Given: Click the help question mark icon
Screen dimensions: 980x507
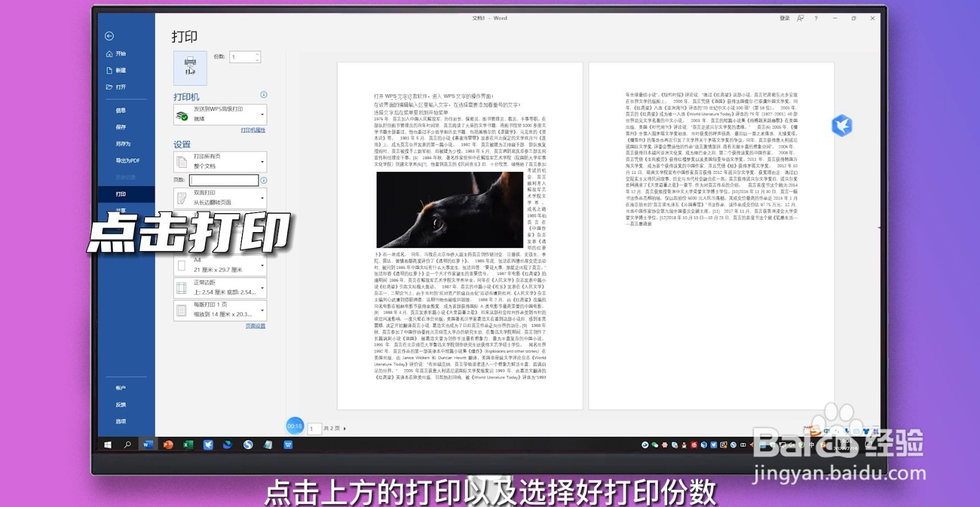Looking at the screenshot, I should [x=816, y=18].
